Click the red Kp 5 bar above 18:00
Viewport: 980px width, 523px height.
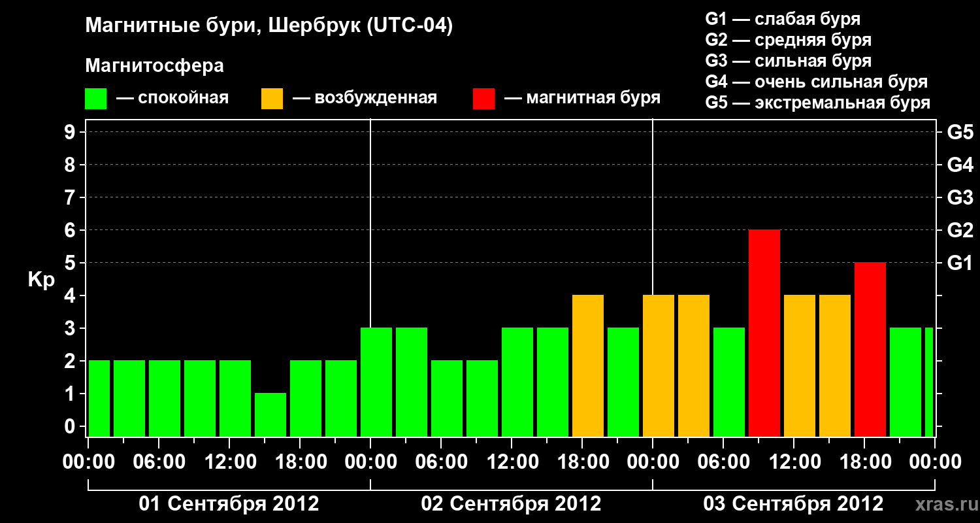tap(870, 350)
